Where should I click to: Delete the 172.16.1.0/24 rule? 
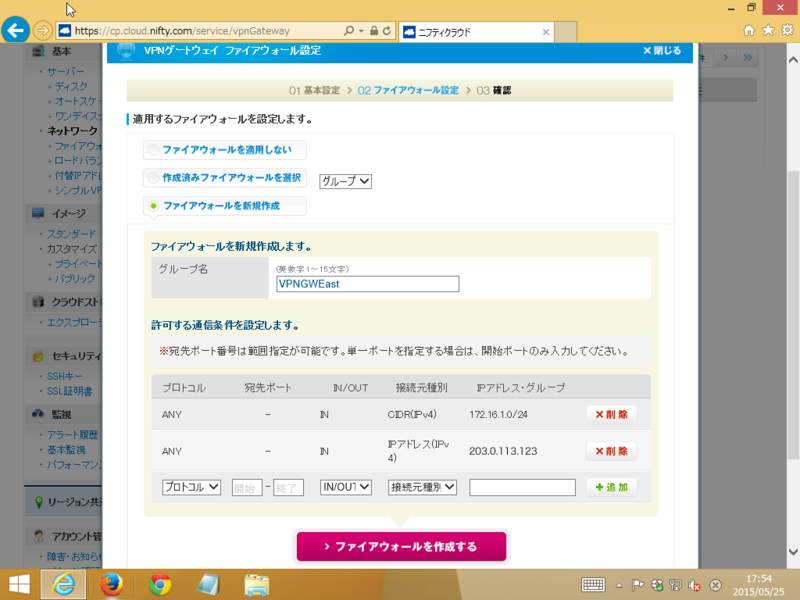click(611, 414)
